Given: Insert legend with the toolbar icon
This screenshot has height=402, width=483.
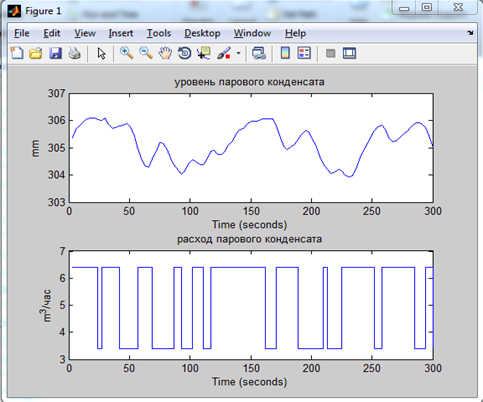Looking at the screenshot, I should pyautogui.click(x=304, y=53).
